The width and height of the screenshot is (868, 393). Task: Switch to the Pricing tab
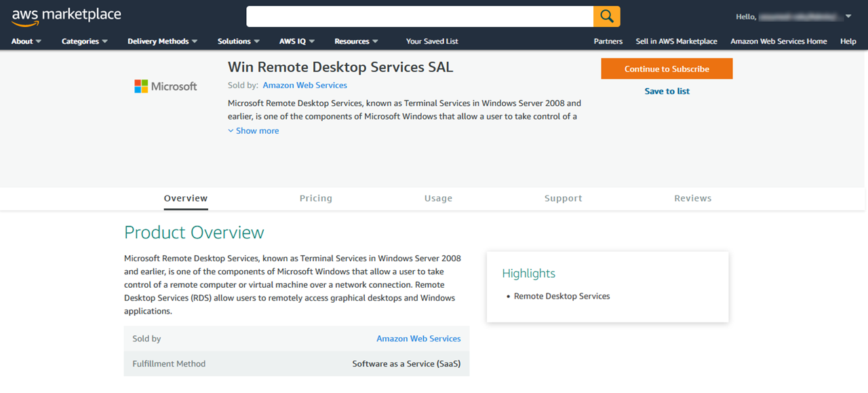point(315,198)
